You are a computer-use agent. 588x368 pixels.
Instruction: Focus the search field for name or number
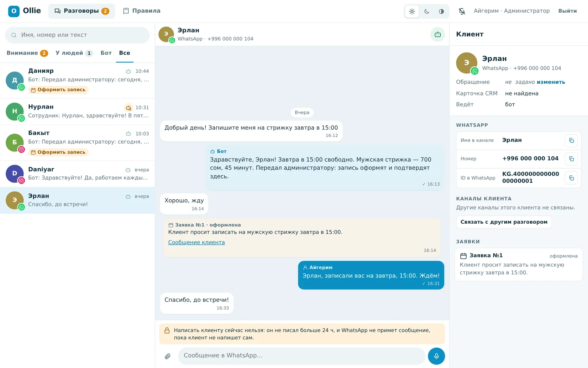pos(77,35)
